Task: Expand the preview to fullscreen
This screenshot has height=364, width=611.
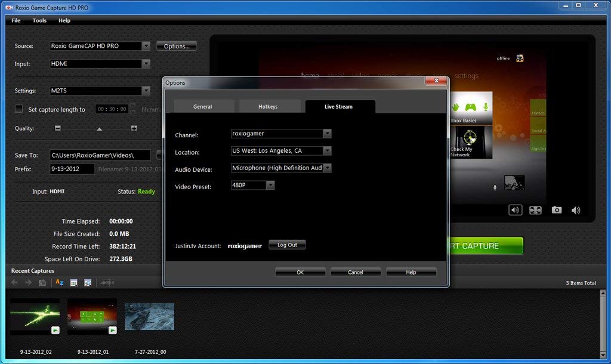Action: pyautogui.click(x=535, y=210)
